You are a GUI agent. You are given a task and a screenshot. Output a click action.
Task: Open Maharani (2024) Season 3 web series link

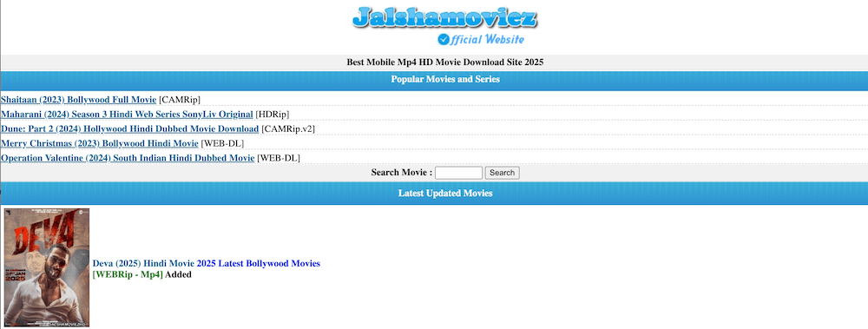click(x=127, y=114)
